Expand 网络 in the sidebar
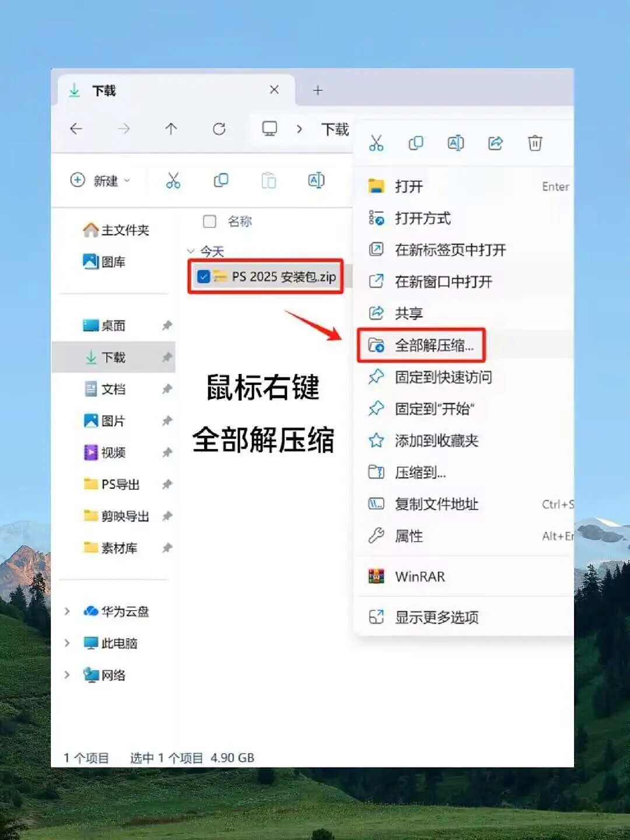The width and height of the screenshot is (630, 840). coord(68,675)
